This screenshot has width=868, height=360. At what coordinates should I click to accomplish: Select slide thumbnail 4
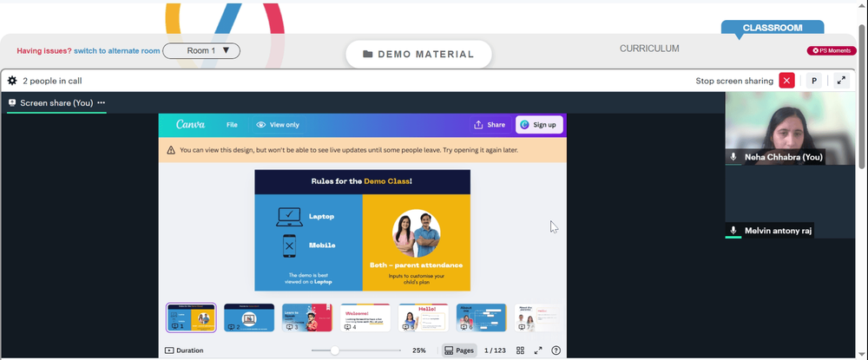[x=365, y=317]
